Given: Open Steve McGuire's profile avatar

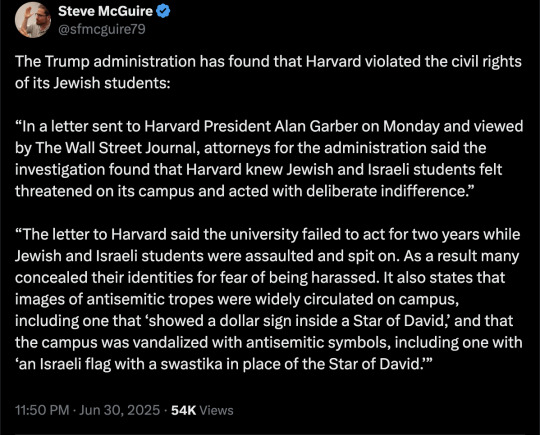Looking at the screenshot, I should [33, 20].
